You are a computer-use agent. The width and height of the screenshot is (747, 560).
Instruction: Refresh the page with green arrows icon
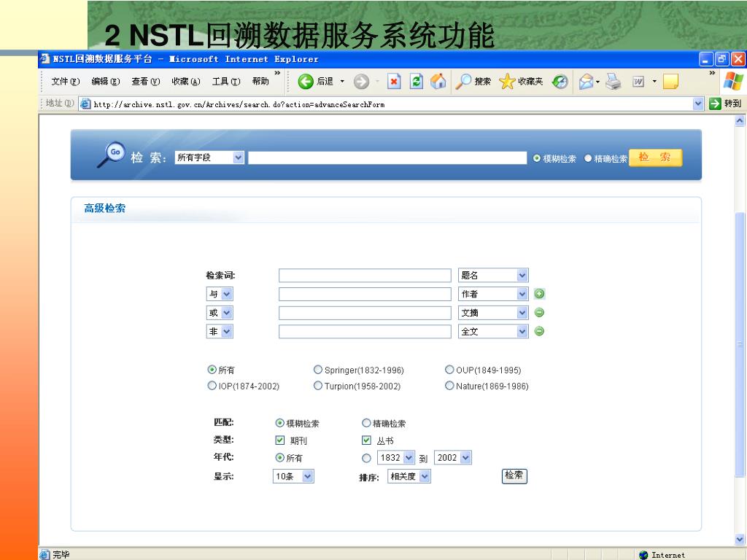click(x=416, y=82)
